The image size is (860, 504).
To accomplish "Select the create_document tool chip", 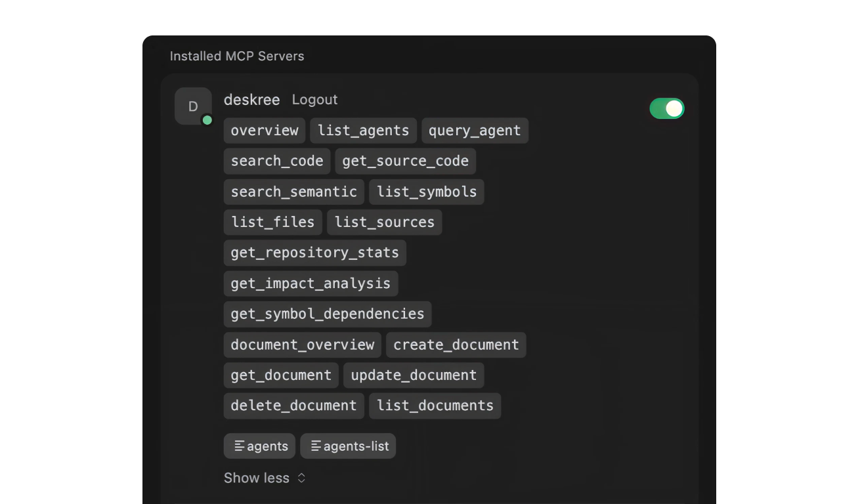I will click(456, 345).
